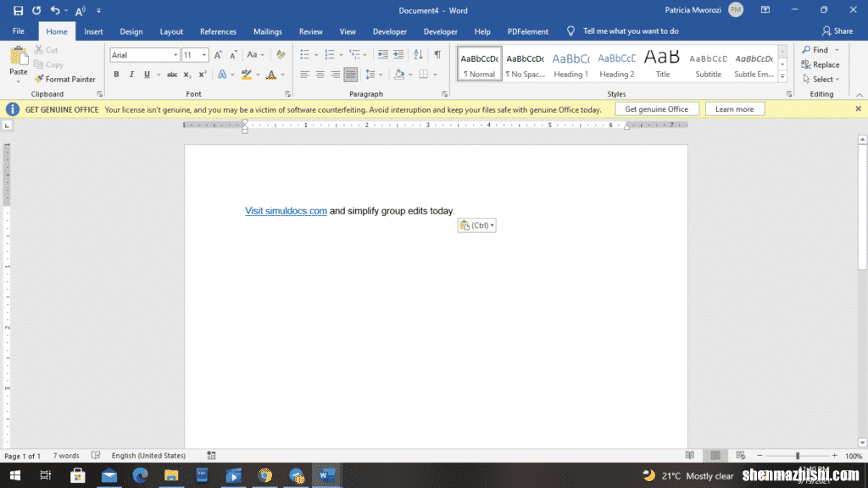
Task: Switch to the PDFelement tab
Action: [x=527, y=31]
